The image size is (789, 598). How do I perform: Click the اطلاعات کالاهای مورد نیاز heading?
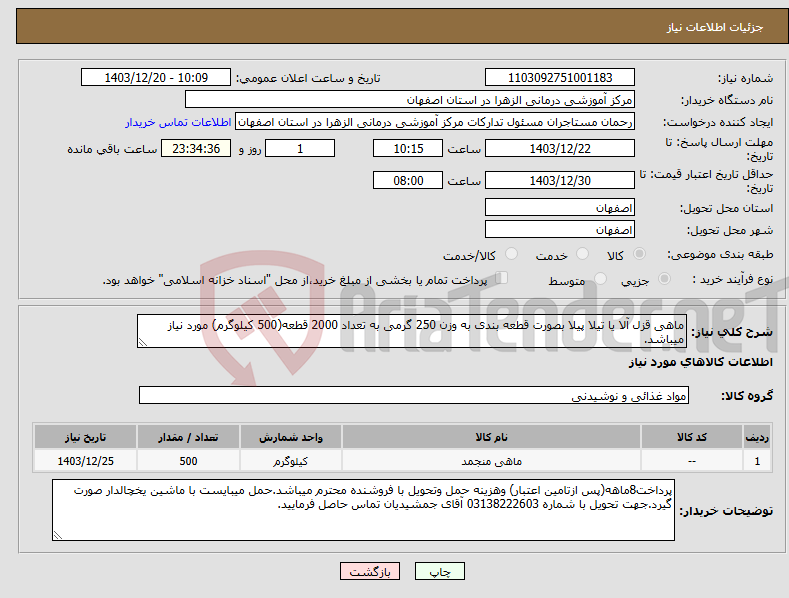point(700,362)
